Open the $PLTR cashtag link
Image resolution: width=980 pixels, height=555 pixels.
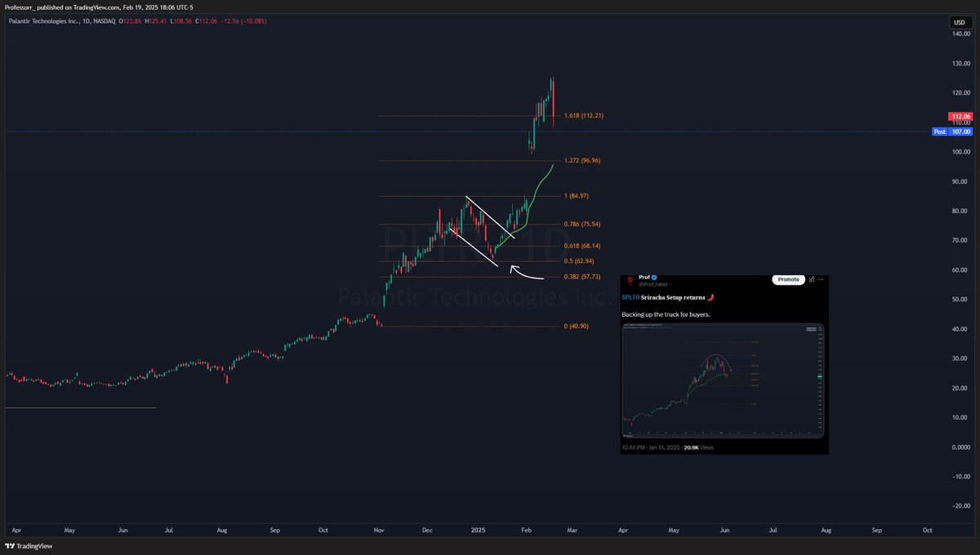630,297
